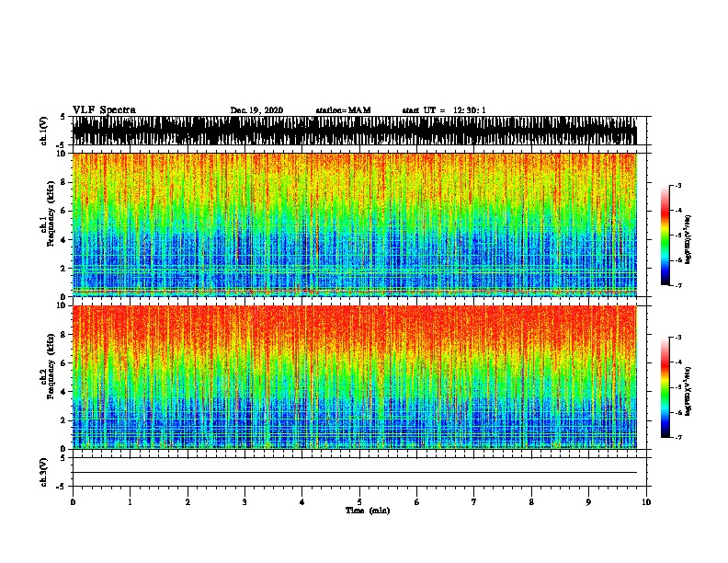Click the flat line in ch.3(V) panel
The image size is (728, 563).
(355, 473)
